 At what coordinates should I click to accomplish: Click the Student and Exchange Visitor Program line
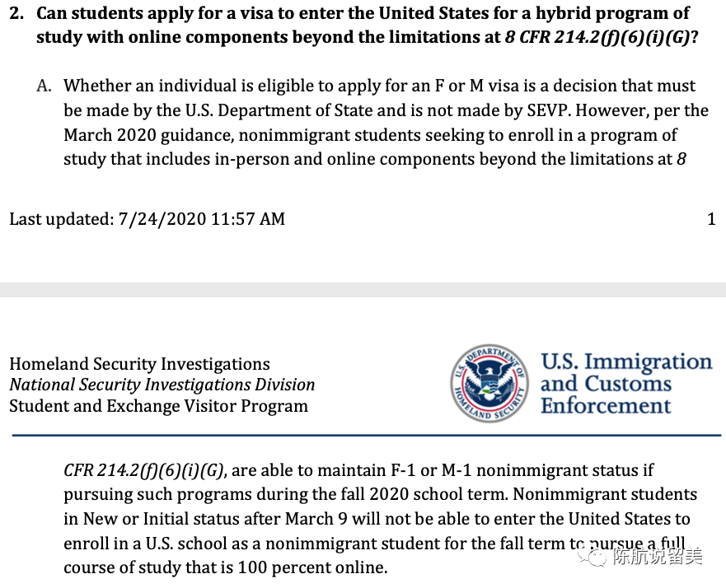click(158, 406)
